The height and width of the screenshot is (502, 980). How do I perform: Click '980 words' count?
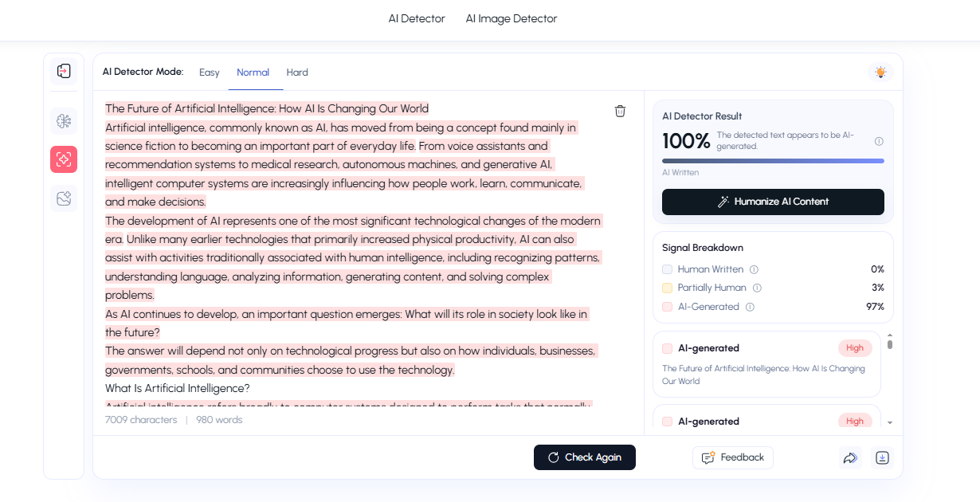point(219,420)
